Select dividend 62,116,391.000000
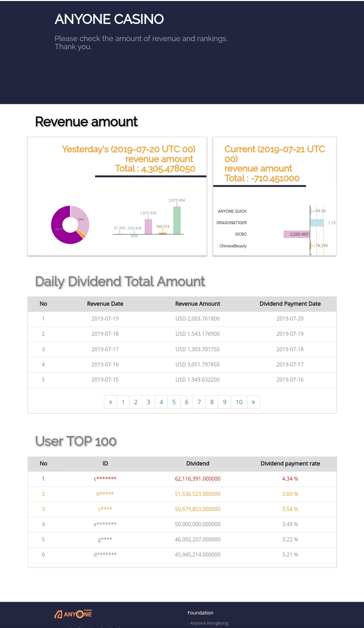The width and height of the screenshot is (364, 628). point(198,479)
